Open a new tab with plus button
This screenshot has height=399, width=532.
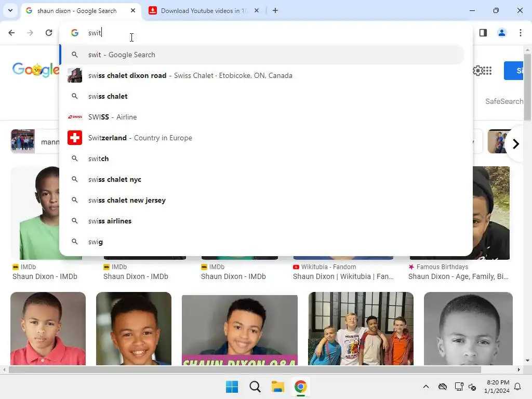pos(275,10)
